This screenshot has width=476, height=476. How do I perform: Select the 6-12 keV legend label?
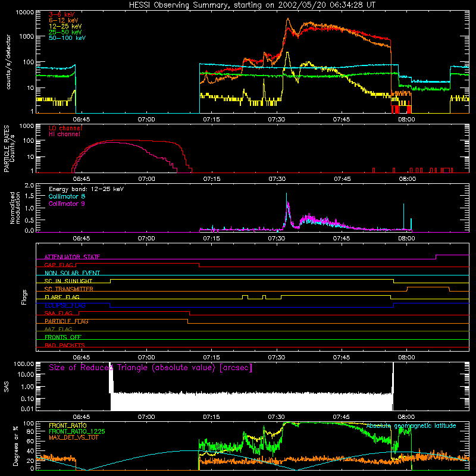tap(63, 20)
